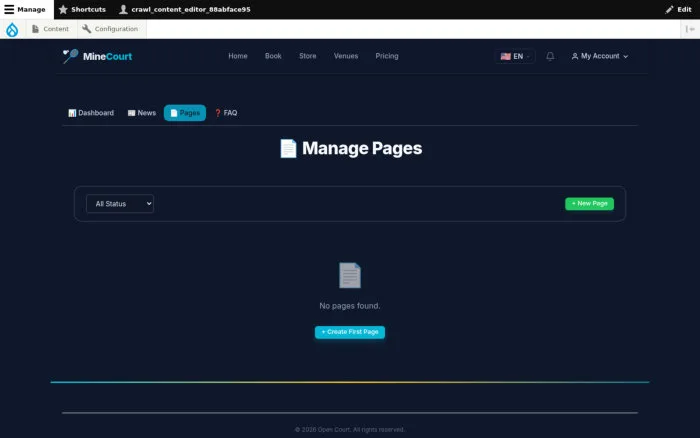This screenshot has width=700, height=438.
Task: Go to the Home nav link
Action: tap(238, 56)
